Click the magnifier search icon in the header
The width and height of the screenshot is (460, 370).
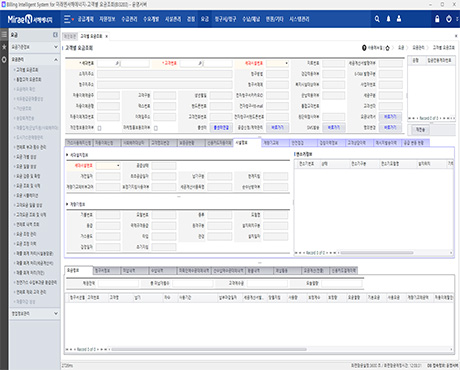[x=377, y=19]
